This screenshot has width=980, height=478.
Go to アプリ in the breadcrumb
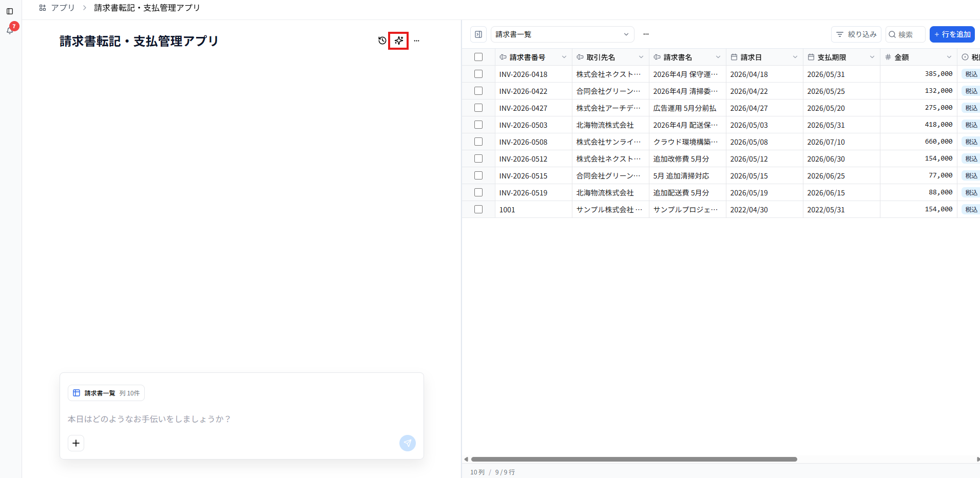pyautogui.click(x=63, y=8)
